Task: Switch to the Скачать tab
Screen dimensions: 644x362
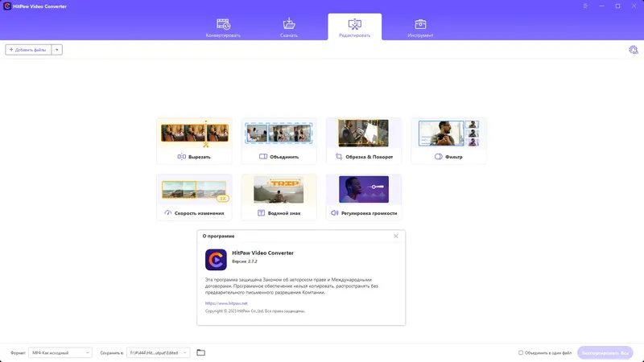Action: click(289, 27)
